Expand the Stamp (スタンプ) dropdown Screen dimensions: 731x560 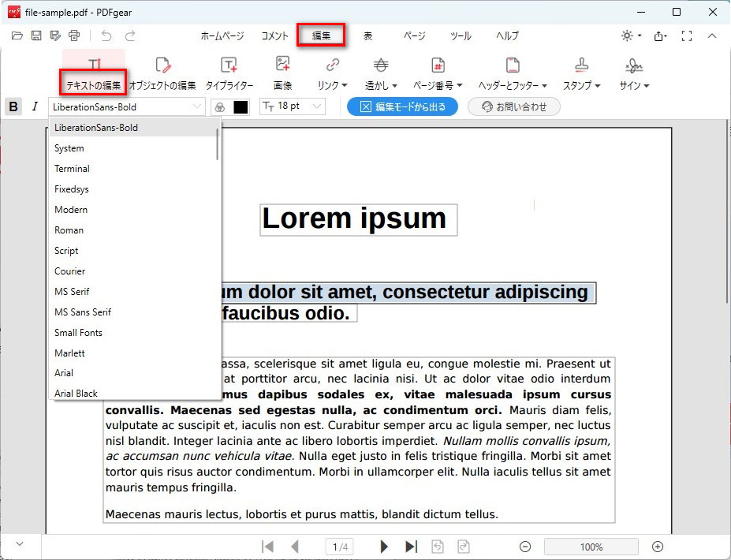(581, 73)
